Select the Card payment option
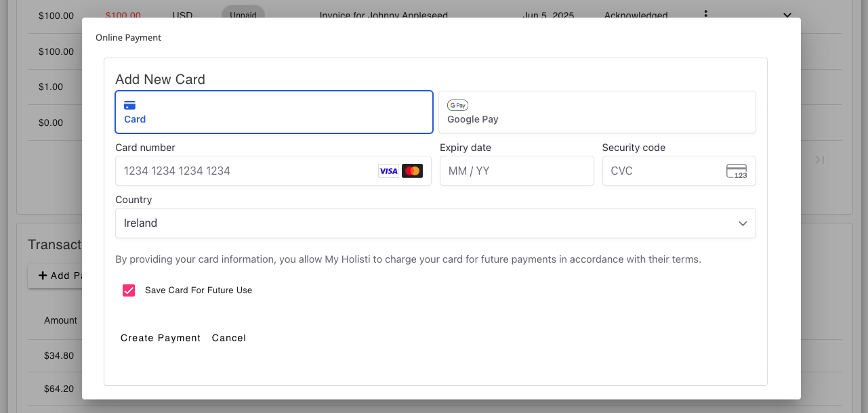This screenshot has width=868, height=413. (274, 112)
